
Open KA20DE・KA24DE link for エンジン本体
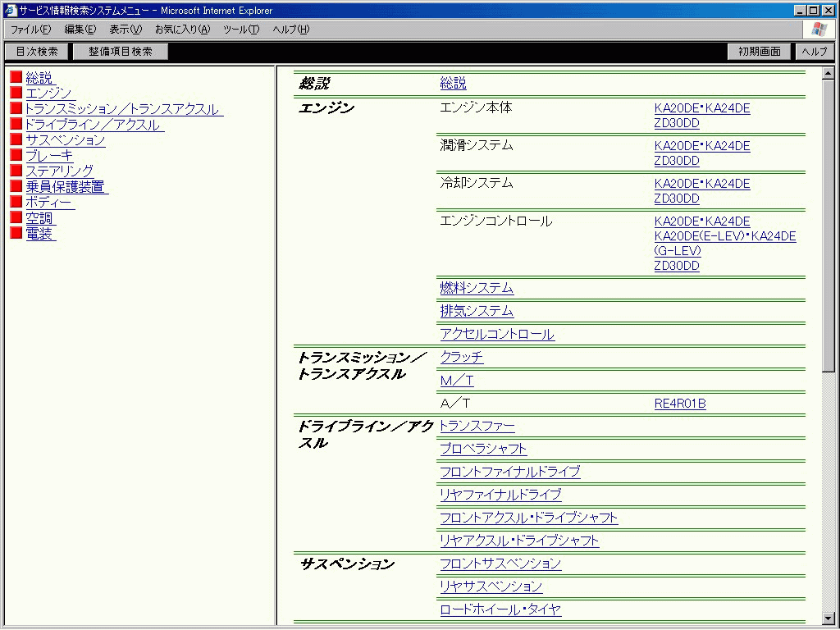pos(702,108)
